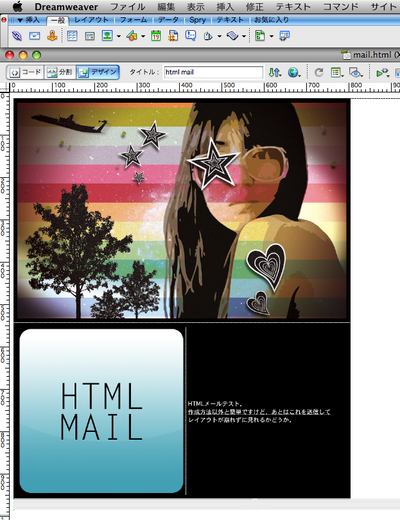This screenshot has height=520, width=400.
Task: Open the ファイル menu
Action: (128, 7)
